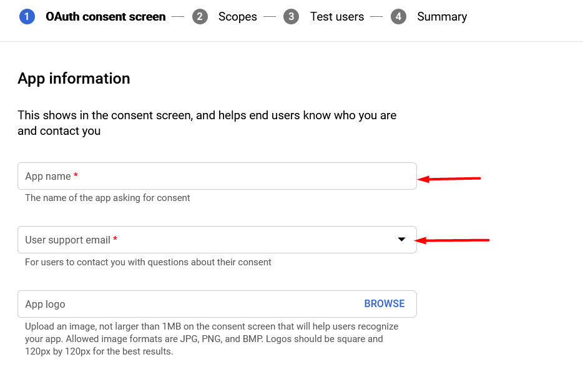Click the step 1 number circle
Viewport: 583px width, 392px height.
[x=27, y=17]
